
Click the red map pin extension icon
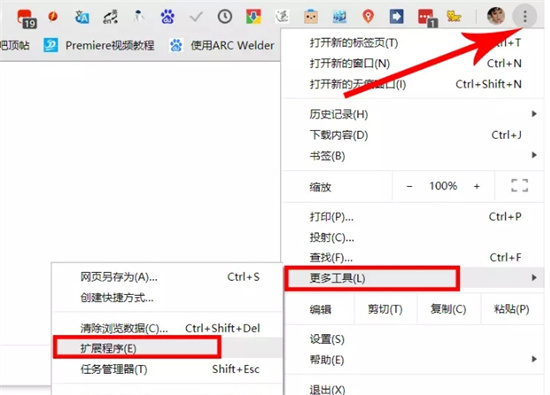tap(368, 16)
